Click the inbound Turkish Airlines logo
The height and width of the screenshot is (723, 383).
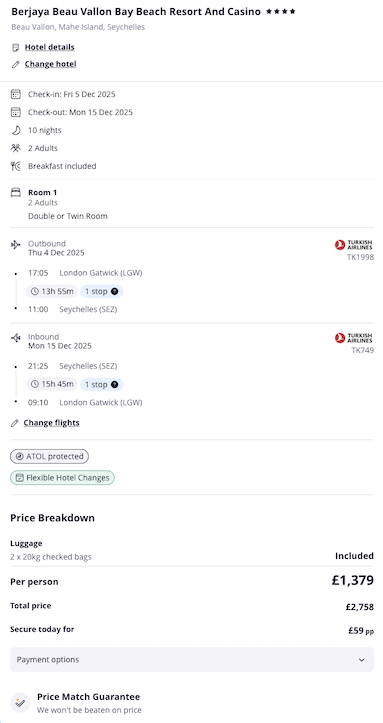click(x=354, y=338)
